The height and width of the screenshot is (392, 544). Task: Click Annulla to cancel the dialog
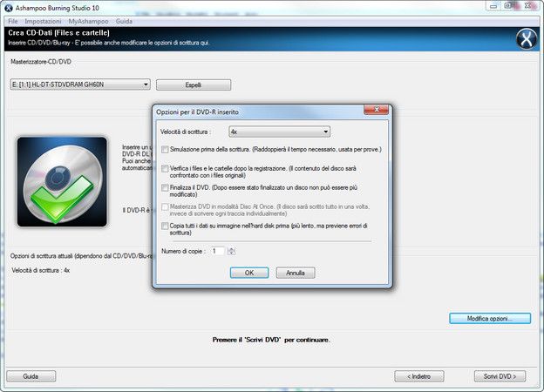296,273
